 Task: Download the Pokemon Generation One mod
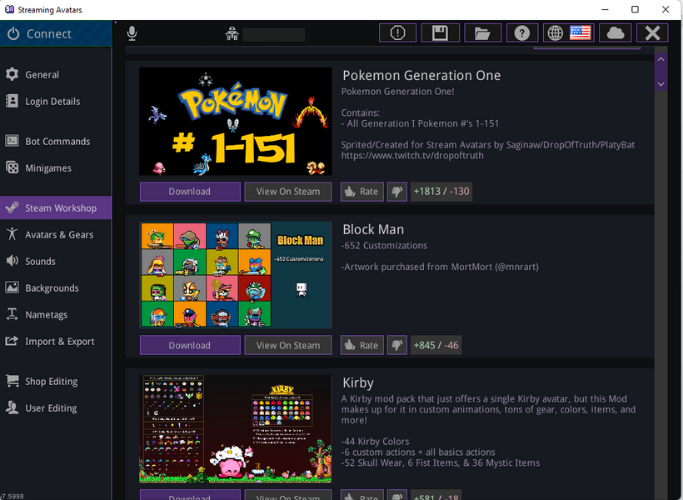pos(190,192)
